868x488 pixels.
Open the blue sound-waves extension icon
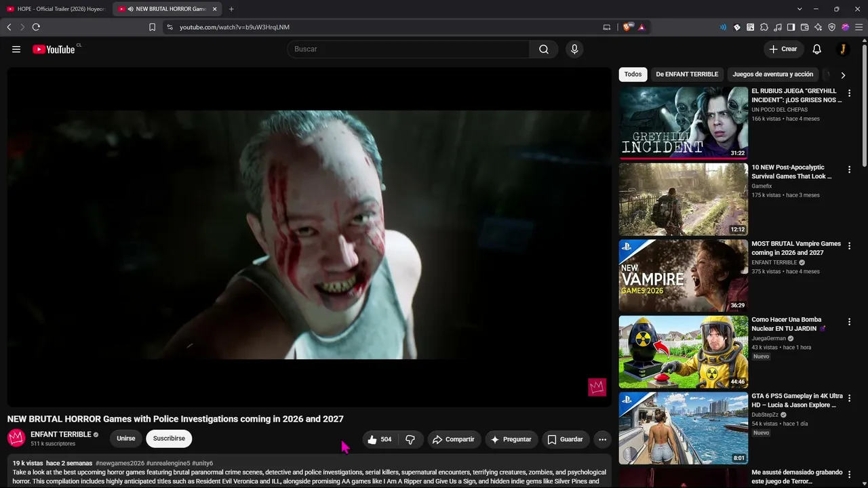(x=723, y=27)
